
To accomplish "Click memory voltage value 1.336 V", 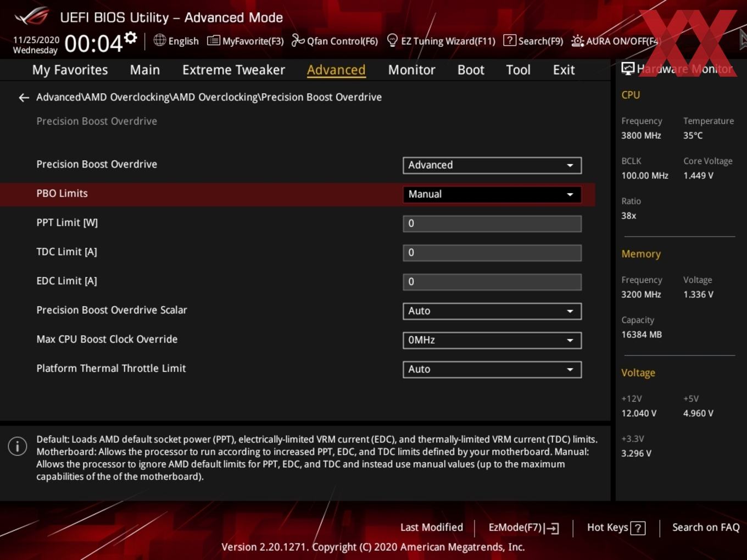I will pos(698,294).
